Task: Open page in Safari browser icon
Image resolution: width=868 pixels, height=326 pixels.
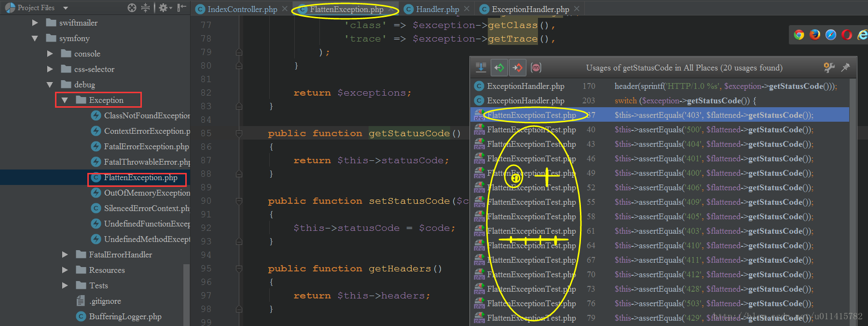Action: pos(831,35)
